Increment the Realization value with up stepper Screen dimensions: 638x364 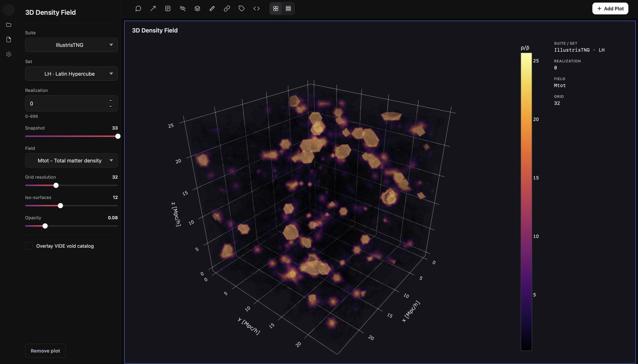coord(111,100)
